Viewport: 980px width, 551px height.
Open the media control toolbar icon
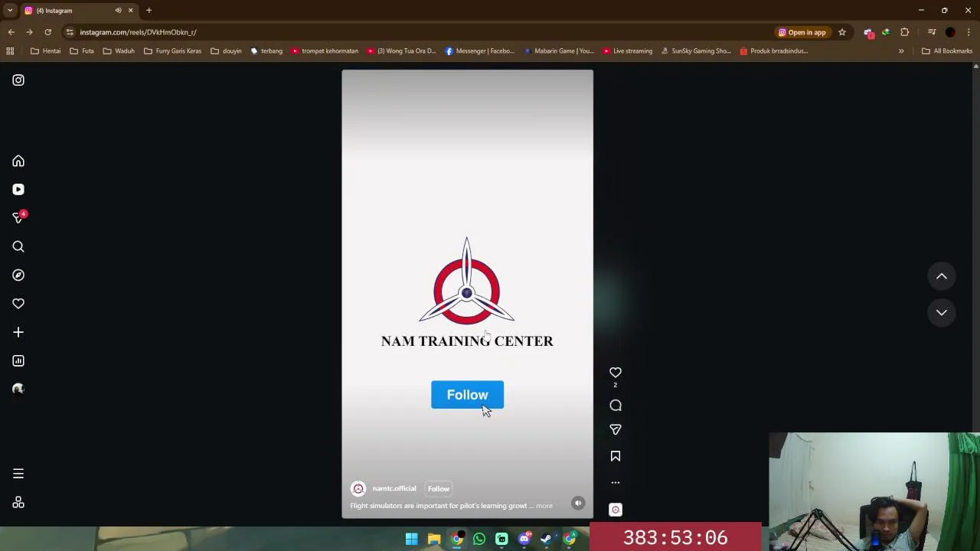click(932, 32)
